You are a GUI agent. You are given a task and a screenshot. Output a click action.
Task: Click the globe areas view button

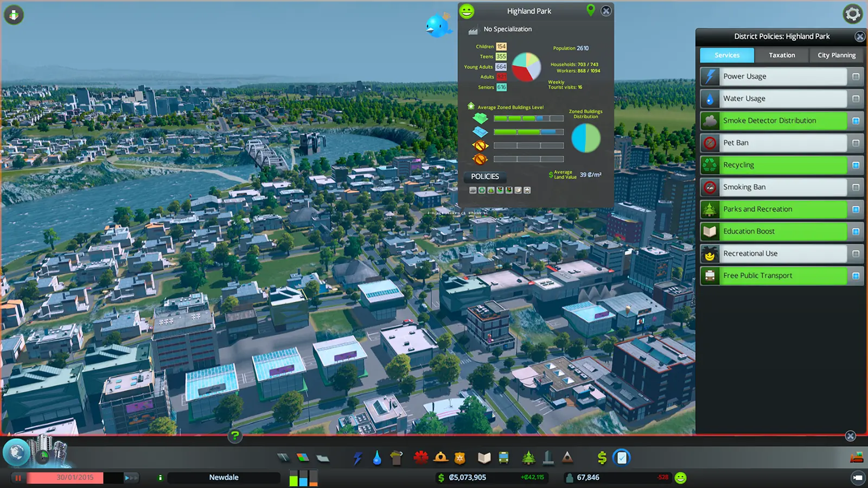click(x=16, y=452)
